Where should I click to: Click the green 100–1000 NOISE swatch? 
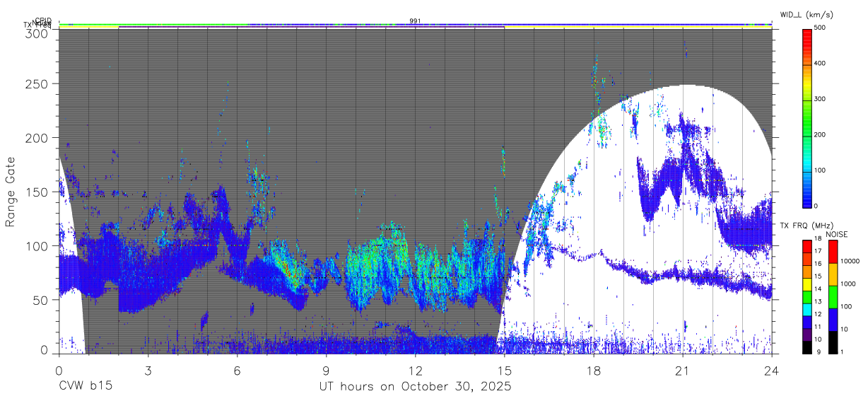tap(833, 297)
